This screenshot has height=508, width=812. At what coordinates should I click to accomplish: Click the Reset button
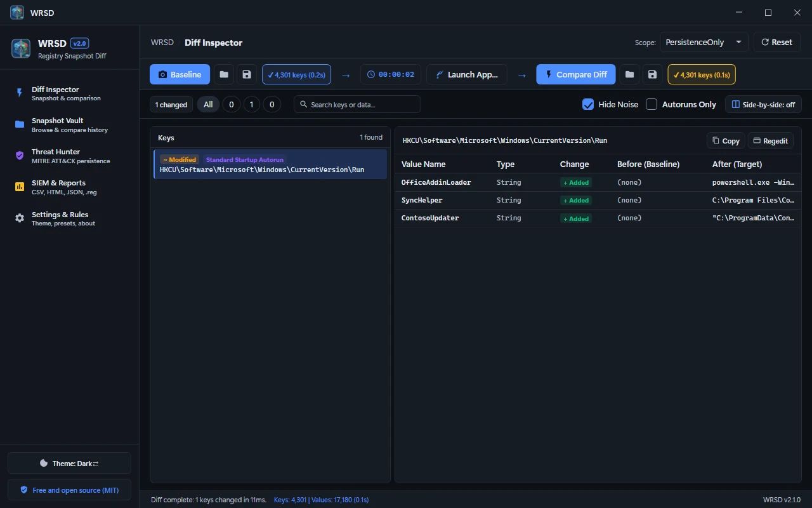click(776, 42)
